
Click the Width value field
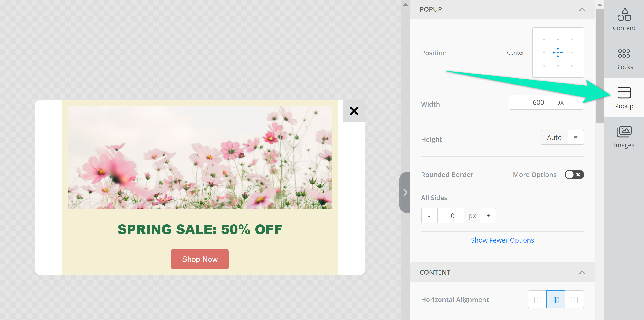coord(538,102)
